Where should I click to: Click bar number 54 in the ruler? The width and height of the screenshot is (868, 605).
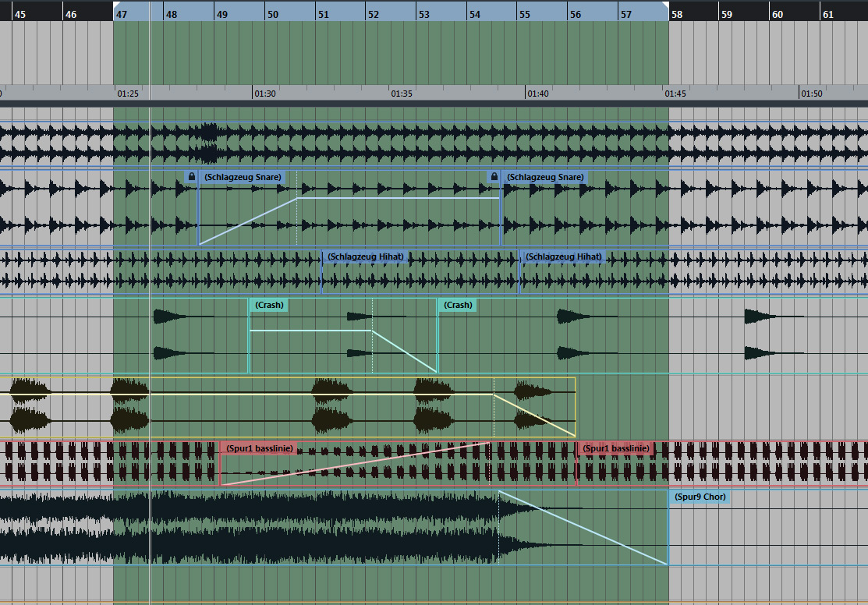(475, 14)
